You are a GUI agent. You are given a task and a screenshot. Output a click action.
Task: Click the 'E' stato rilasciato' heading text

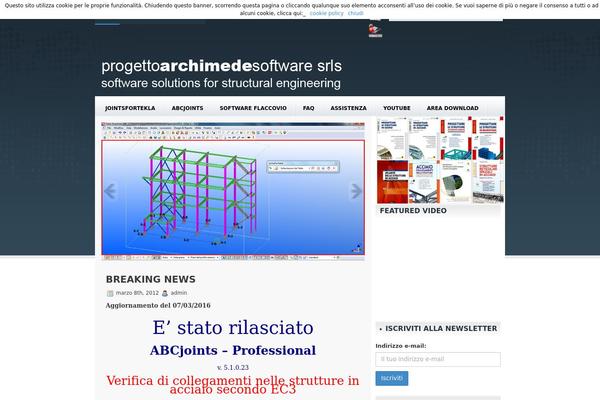coord(233,328)
